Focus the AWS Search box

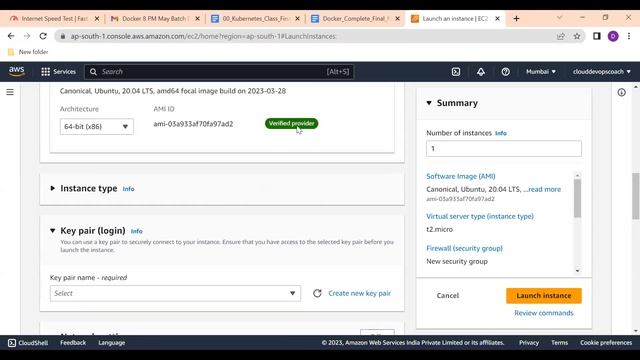click(x=220, y=71)
